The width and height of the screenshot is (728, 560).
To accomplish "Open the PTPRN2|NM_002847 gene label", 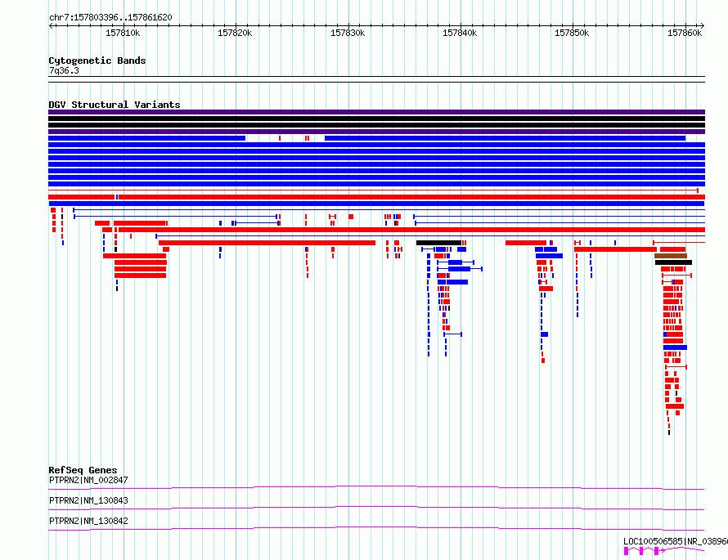I will click(x=88, y=480).
